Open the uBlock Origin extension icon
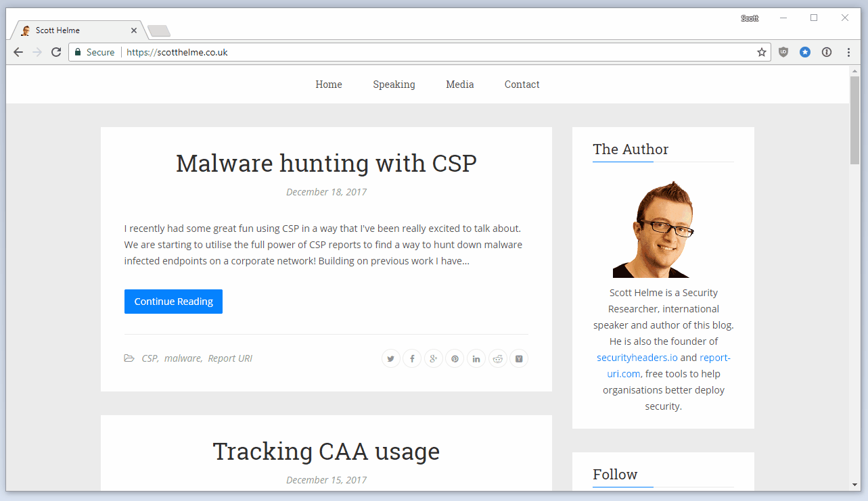This screenshot has width=868, height=501. pos(783,52)
